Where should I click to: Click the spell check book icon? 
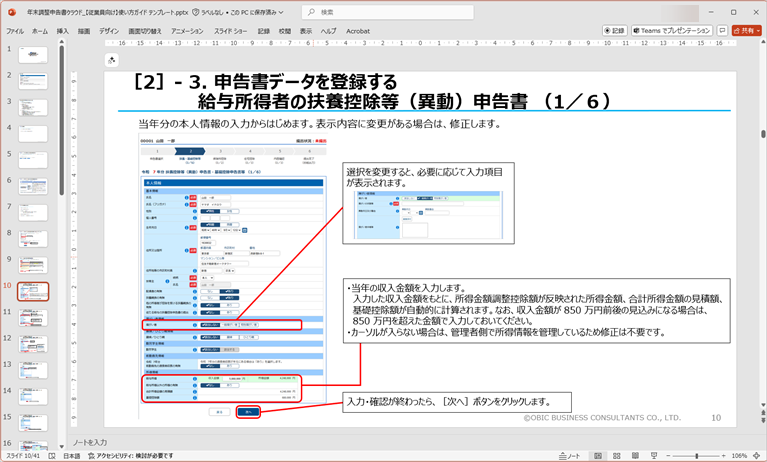pyautogui.click(x=50, y=455)
